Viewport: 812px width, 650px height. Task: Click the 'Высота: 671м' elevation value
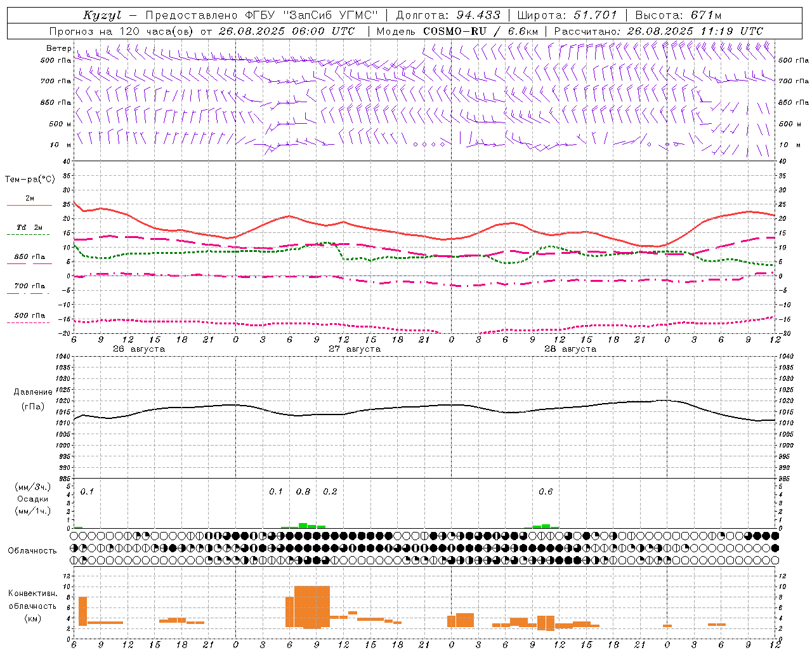point(678,15)
